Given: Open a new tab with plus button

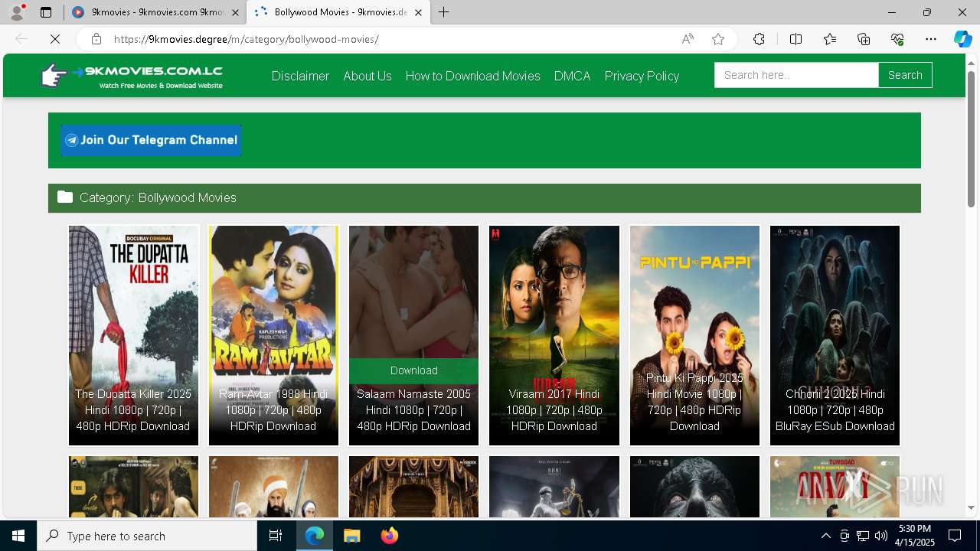Looking at the screenshot, I should (x=443, y=12).
